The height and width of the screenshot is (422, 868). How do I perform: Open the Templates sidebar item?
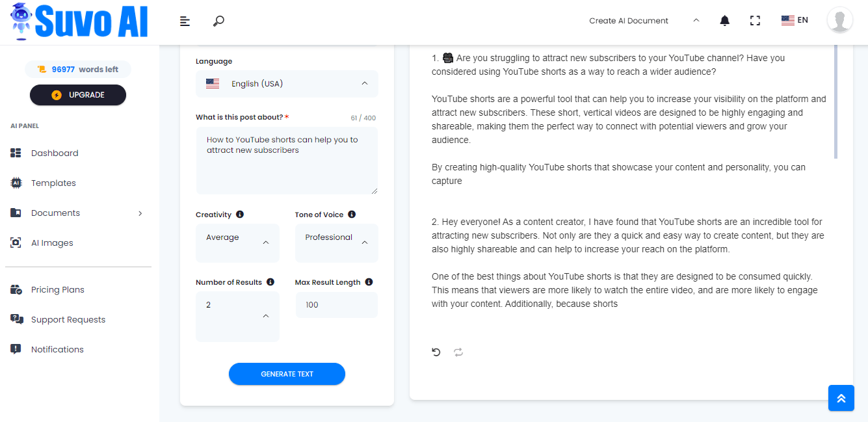(53, 183)
